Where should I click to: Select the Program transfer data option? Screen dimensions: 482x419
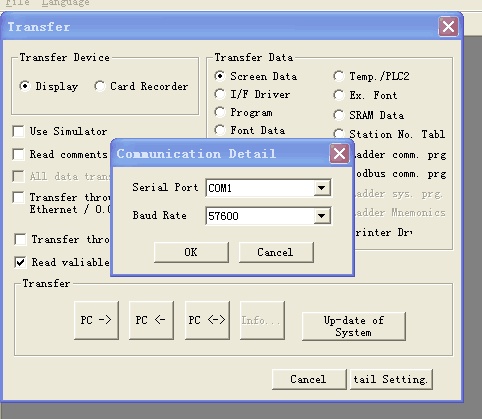220,112
